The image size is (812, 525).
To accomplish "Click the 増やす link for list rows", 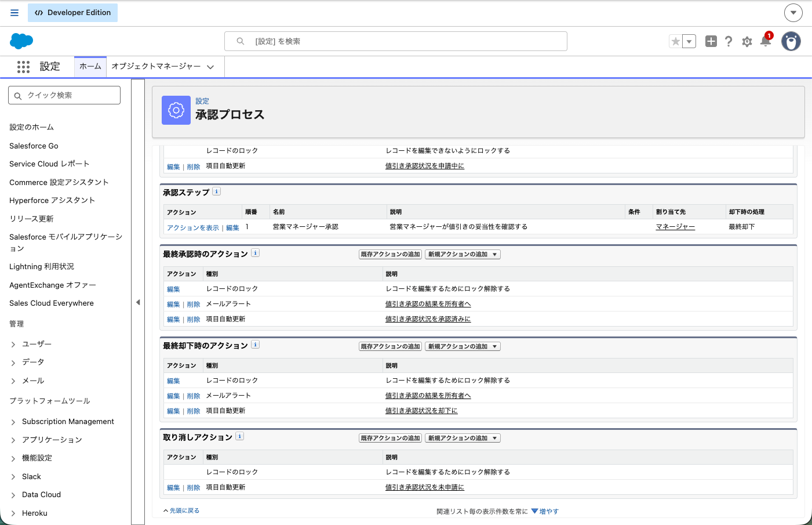I will point(549,512).
